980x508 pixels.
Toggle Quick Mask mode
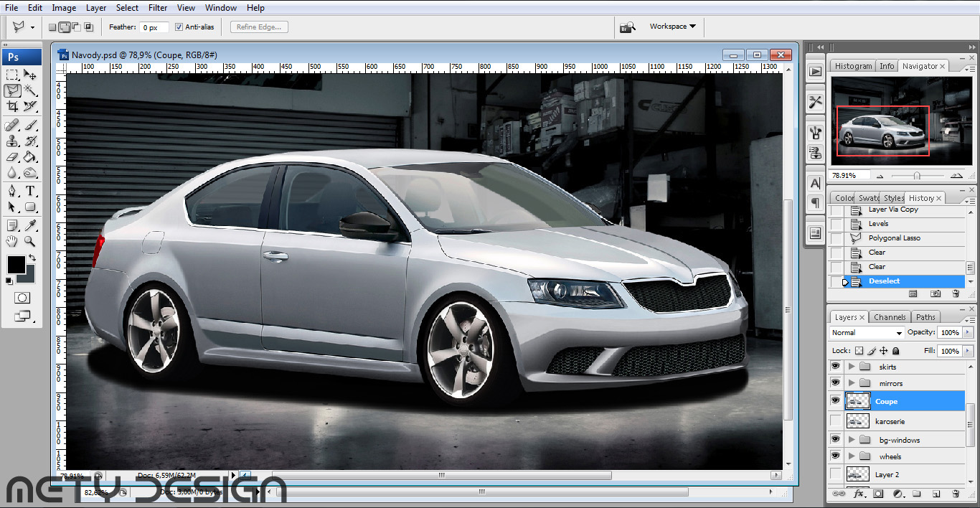pos(22,297)
